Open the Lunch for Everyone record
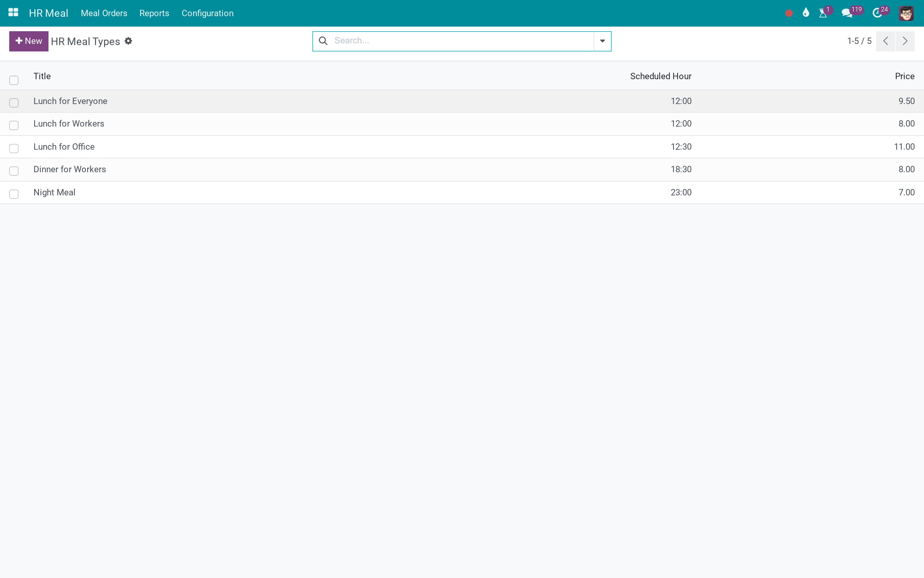924x578 pixels. 70,101
